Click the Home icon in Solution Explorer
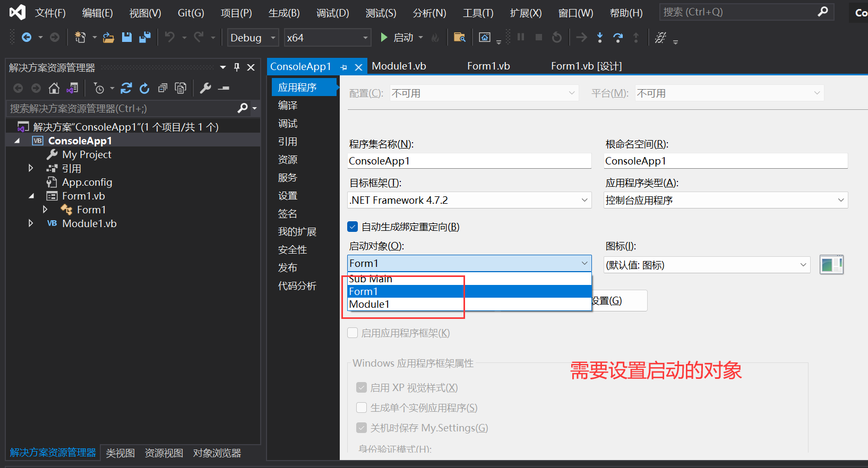The width and height of the screenshot is (868, 468). tap(54, 88)
